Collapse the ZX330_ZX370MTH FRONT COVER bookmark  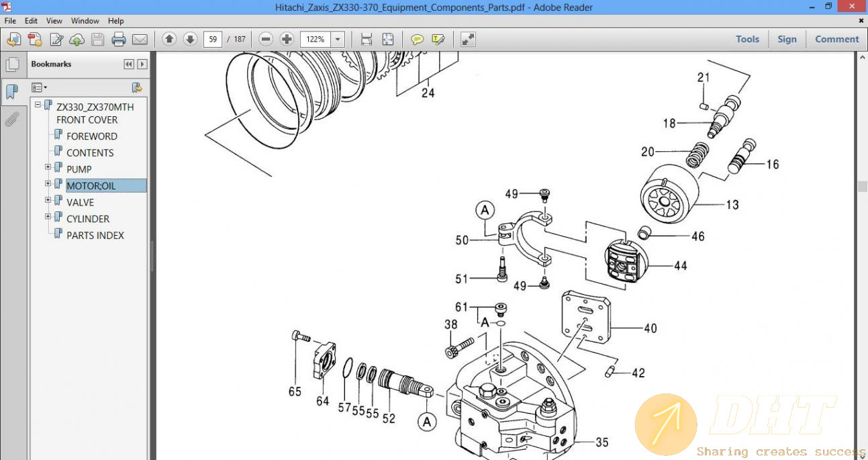click(38, 105)
